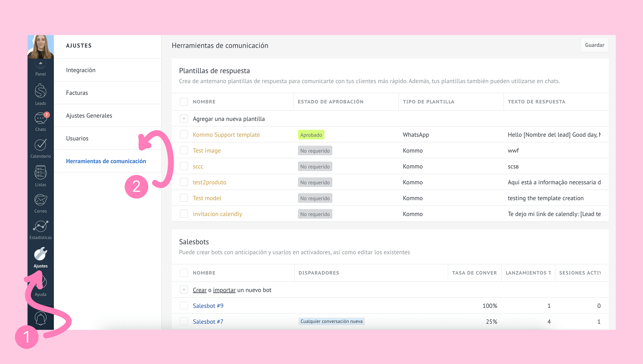Select all templates via NOMBRE header checkbox

point(184,102)
